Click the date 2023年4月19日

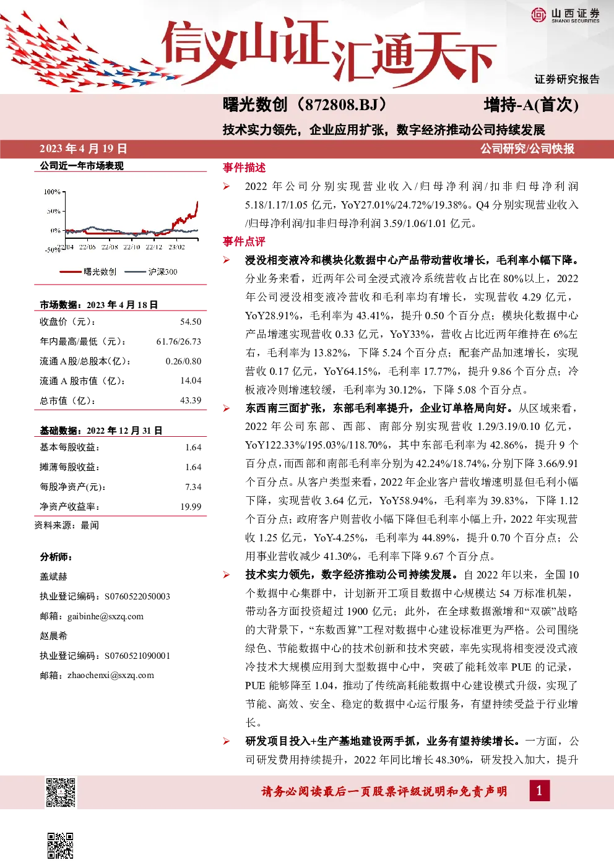84,148
